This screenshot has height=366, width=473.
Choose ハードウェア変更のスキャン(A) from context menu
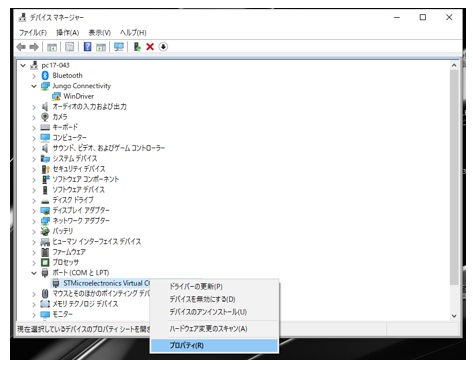coord(214,329)
